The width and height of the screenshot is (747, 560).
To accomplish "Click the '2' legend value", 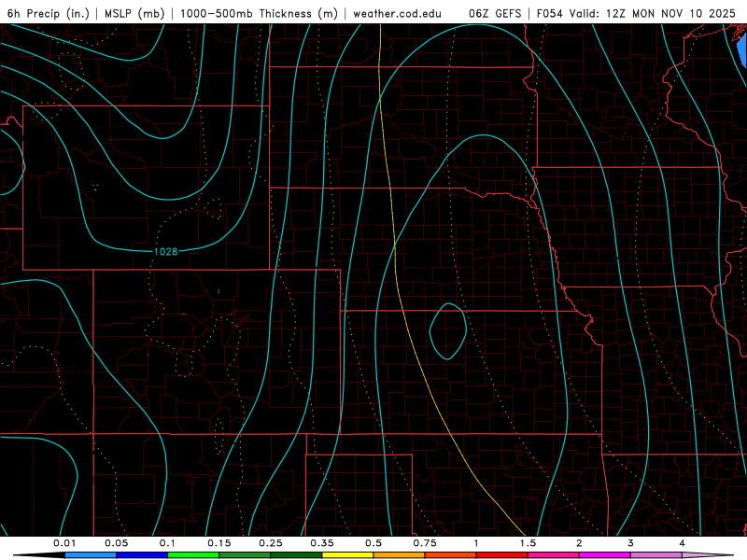I will point(579,543).
